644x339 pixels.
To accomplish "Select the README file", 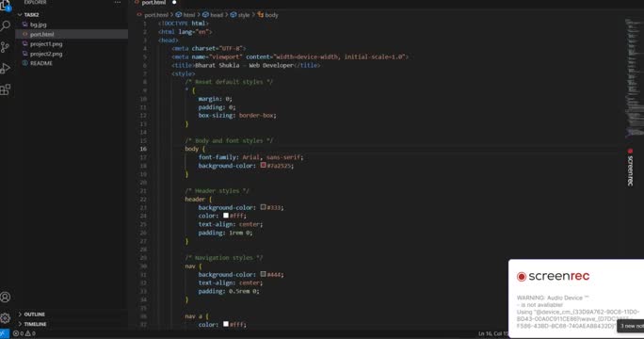I will point(41,63).
